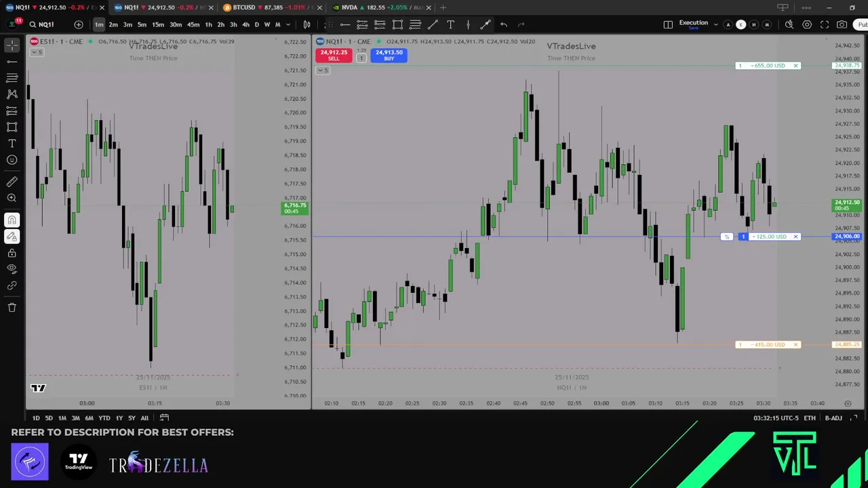Image resolution: width=868 pixels, height=488 pixels.
Task: Collapse the ES1! chart indicators legend
Action: tap(37, 52)
